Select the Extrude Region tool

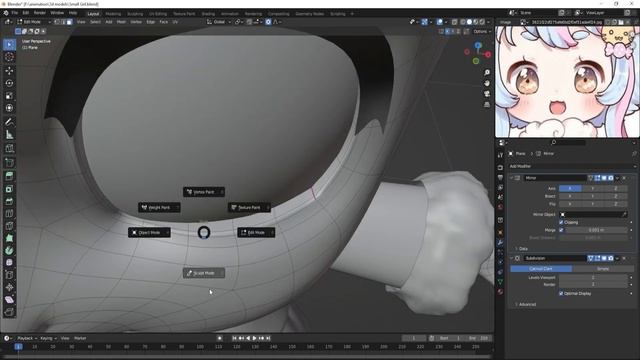(x=9, y=176)
